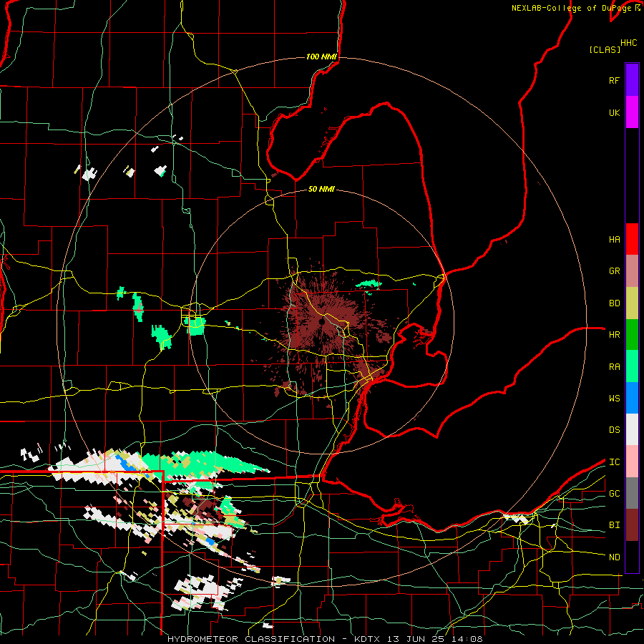Click the 'DS' legend label

tap(614, 430)
